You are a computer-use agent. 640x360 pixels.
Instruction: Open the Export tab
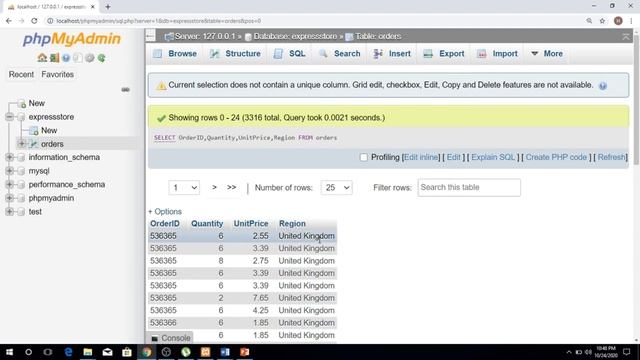(444, 53)
